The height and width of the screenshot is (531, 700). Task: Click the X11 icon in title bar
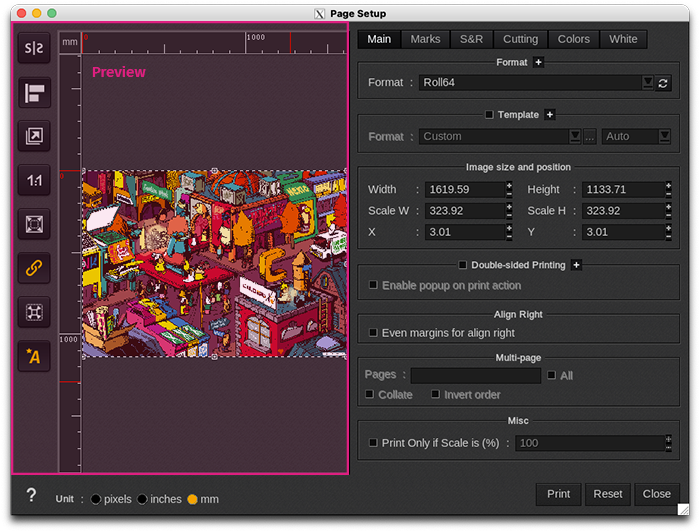320,14
